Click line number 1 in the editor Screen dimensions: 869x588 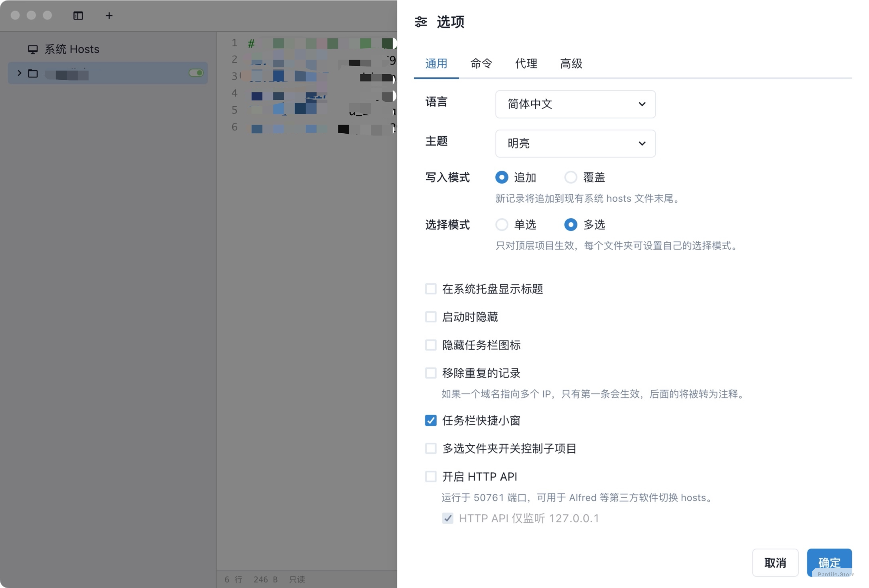(235, 43)
